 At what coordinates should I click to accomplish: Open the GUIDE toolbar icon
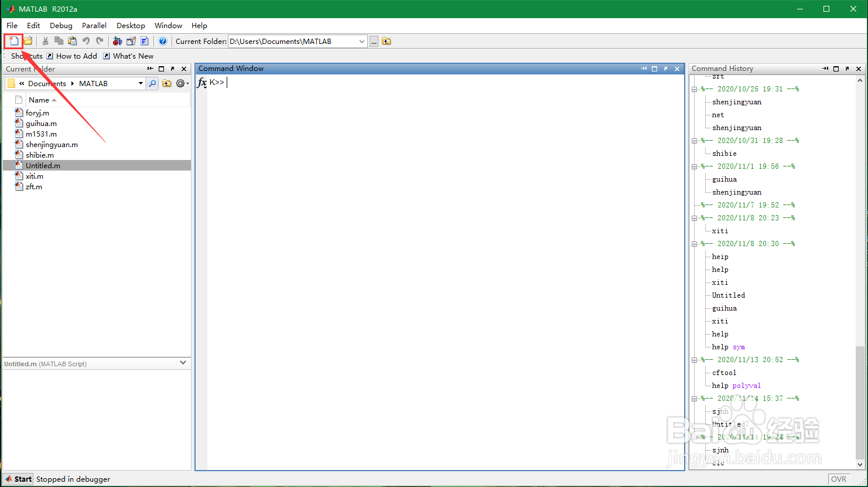pyautogui.click(x=131, y=41)
